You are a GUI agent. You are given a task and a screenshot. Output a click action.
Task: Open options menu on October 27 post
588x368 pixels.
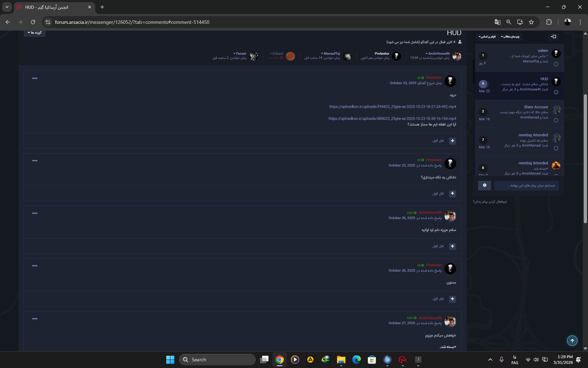click(35, 319)
